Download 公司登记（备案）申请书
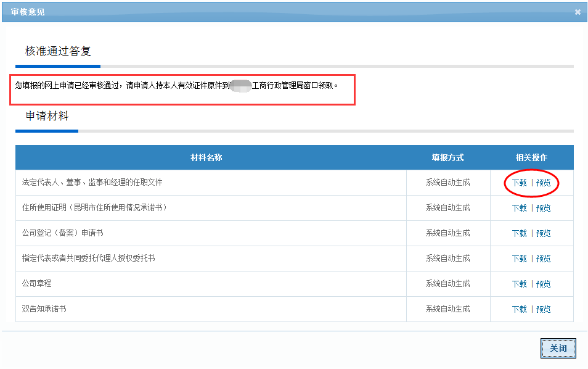 (520, 233)
